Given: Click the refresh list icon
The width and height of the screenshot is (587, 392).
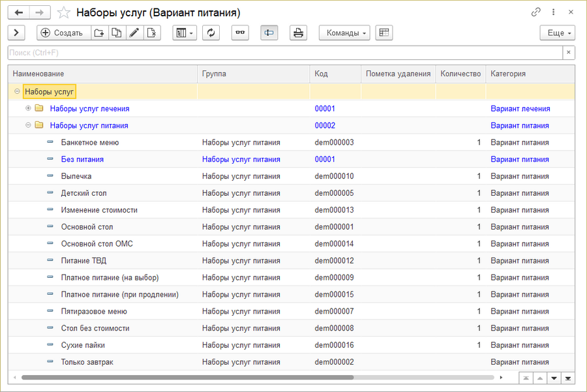Looking at the screenshot, I should [211, 33].
